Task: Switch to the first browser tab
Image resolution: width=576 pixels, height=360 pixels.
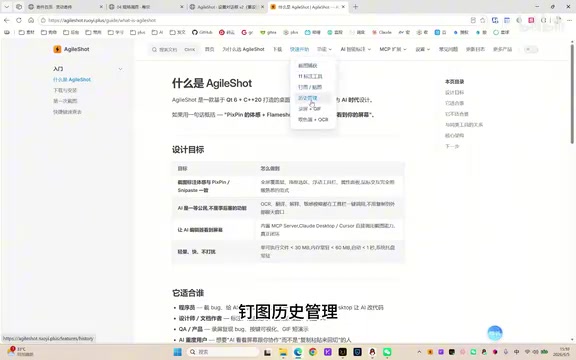Action: pyautogui.click(x=65, y=7)
